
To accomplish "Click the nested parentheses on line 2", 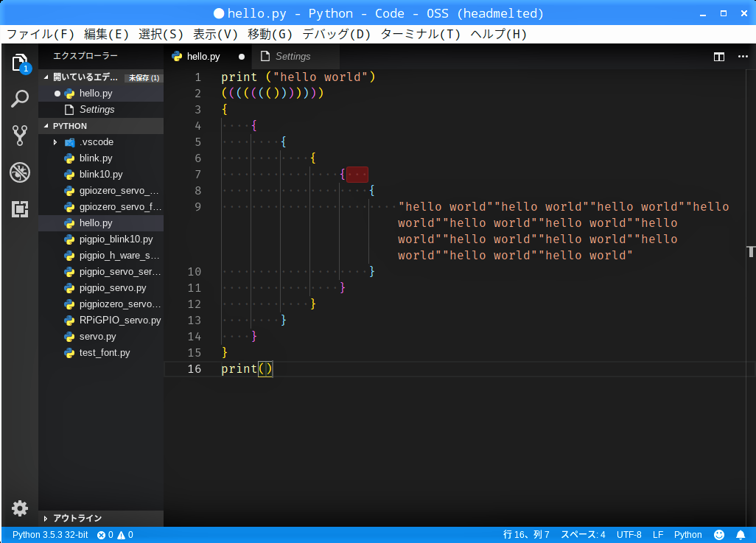I will (273, 93).
